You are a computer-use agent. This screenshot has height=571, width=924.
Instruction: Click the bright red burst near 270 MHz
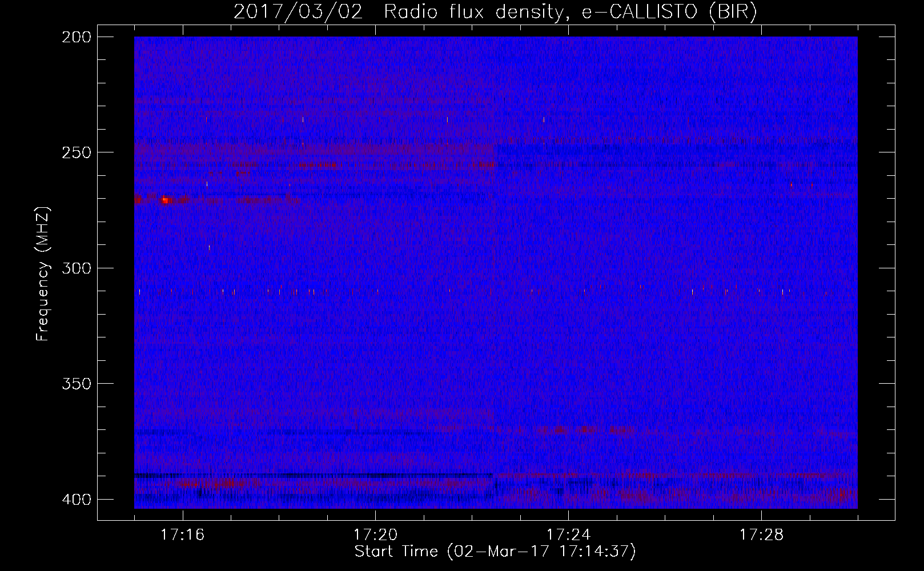pos(166,199)
